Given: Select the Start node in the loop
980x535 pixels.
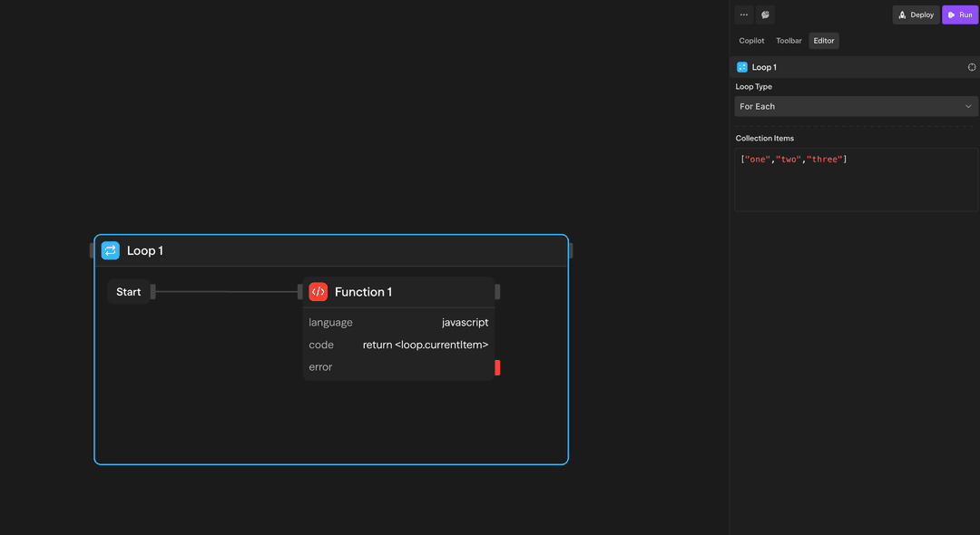Looking at the screenshot, I should point(129,292).
